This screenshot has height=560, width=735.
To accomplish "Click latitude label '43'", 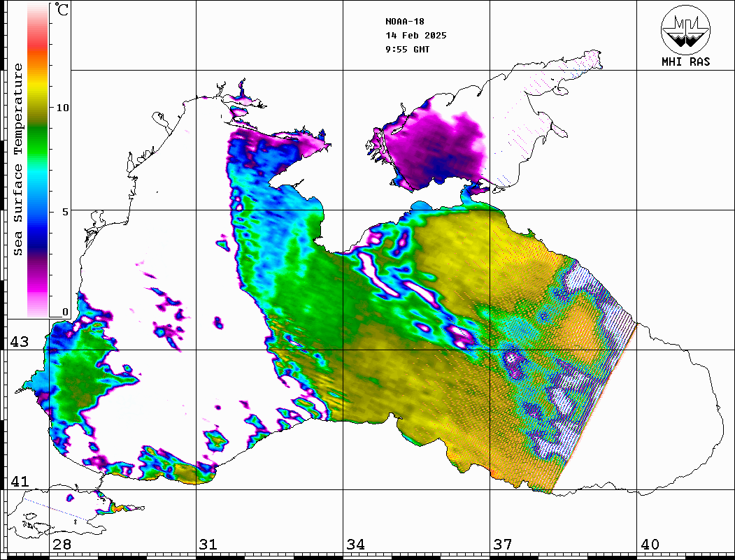I will [20, 342].
